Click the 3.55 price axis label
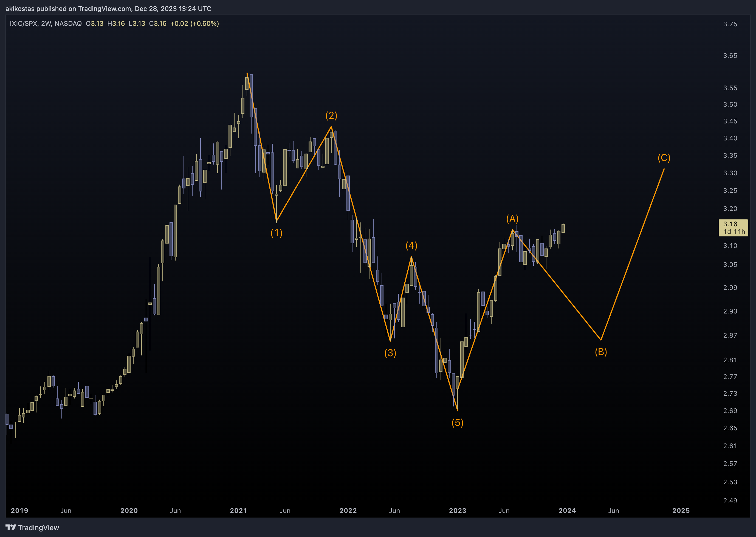 tap(730, 88)
